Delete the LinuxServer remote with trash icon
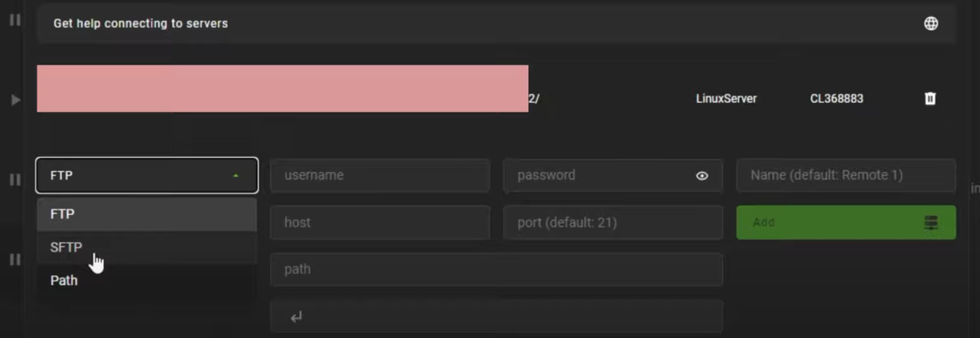This screenshot has width=980, height=338. point(930,98)
